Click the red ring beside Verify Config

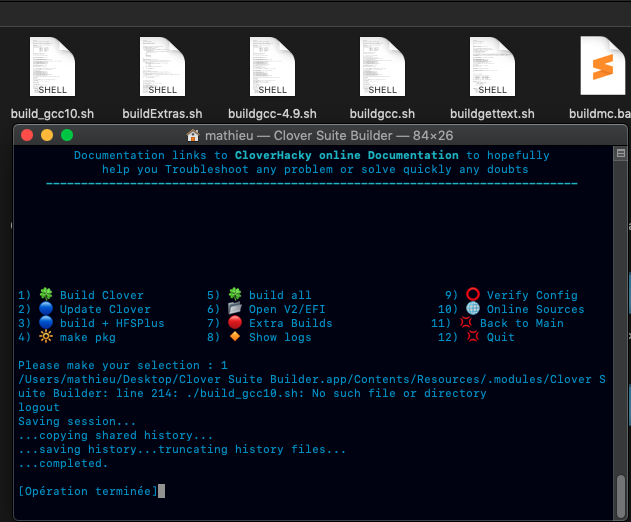(473, 294)
